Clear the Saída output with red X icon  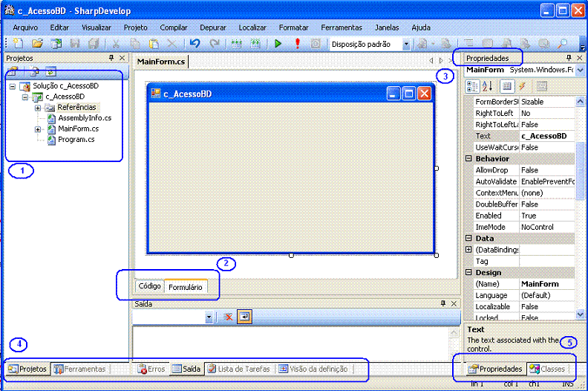(x=227, y=317)
